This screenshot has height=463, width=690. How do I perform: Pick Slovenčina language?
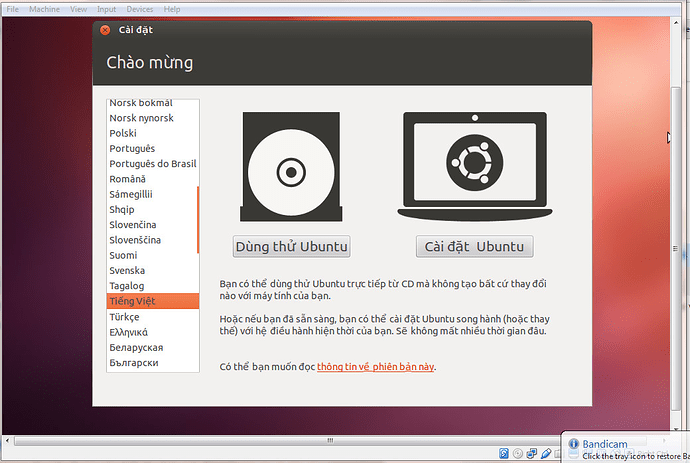click(x=152, y=224)
